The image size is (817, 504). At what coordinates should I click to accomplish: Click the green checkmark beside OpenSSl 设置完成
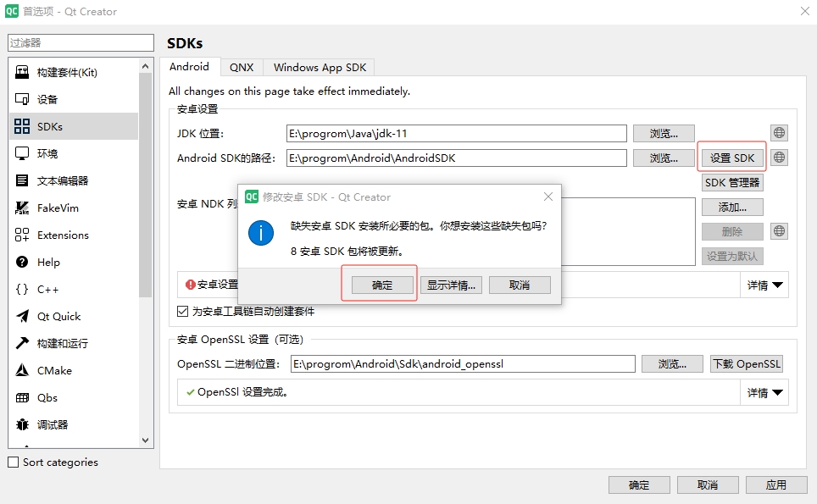191,392
